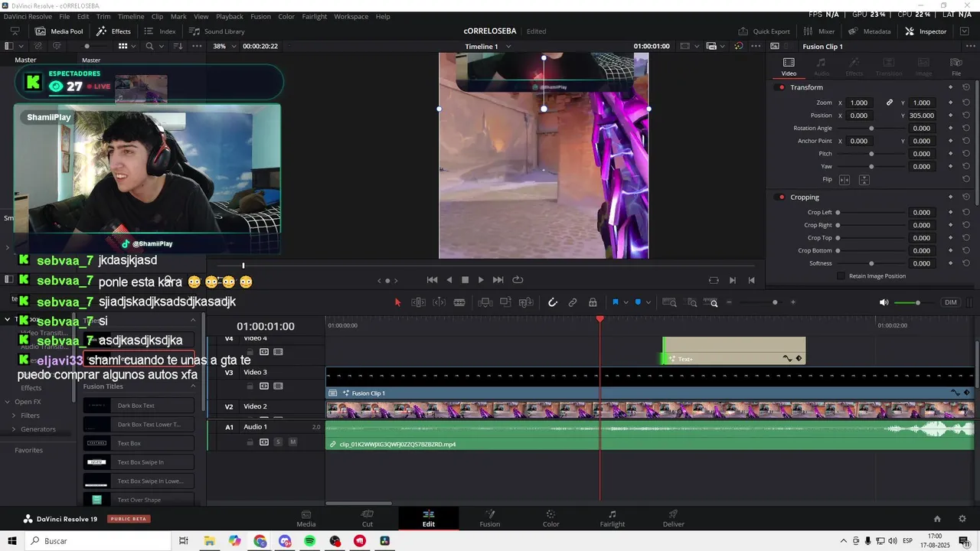Expand Filters under Open FX

click(x=14, y=416)
